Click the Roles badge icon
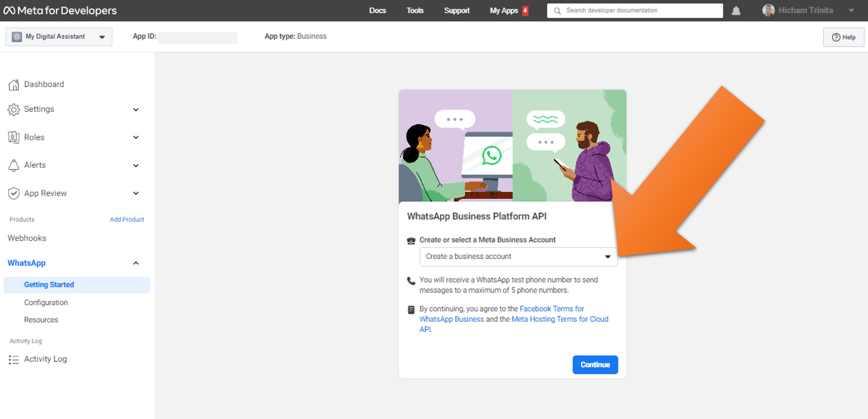Viewport: 868px width, 419px height. 13,137
